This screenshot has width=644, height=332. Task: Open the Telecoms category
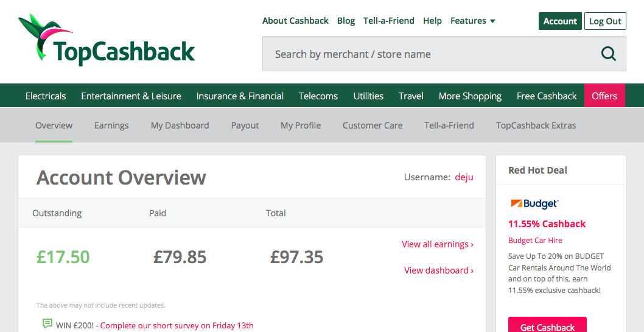pos(318,96)
